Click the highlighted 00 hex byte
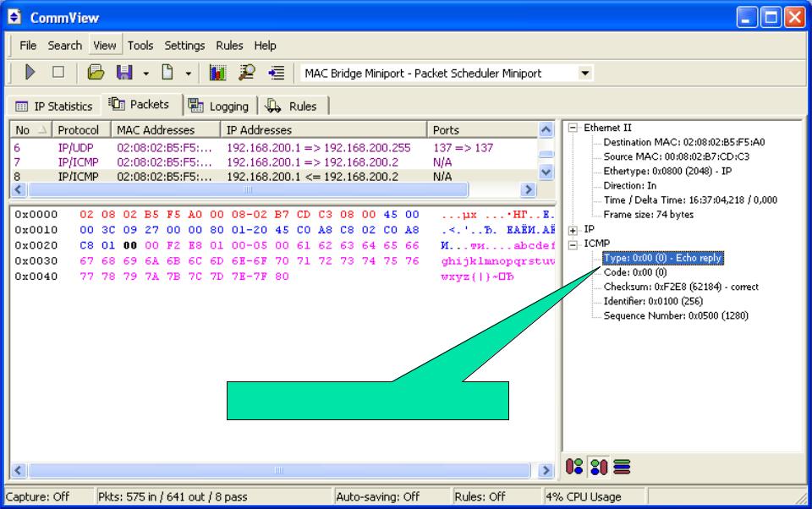The height and width of the screenshot is (509, 812). click(130, 245)
